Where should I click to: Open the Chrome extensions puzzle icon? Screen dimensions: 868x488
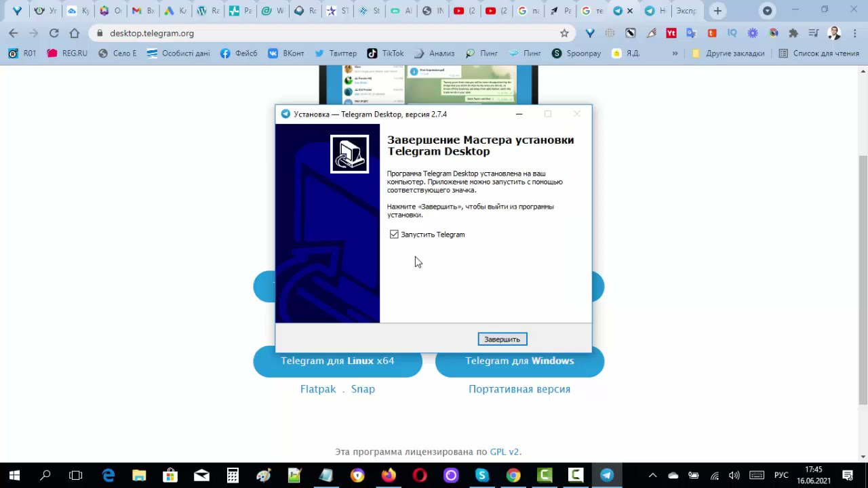(x=793, y=33)
